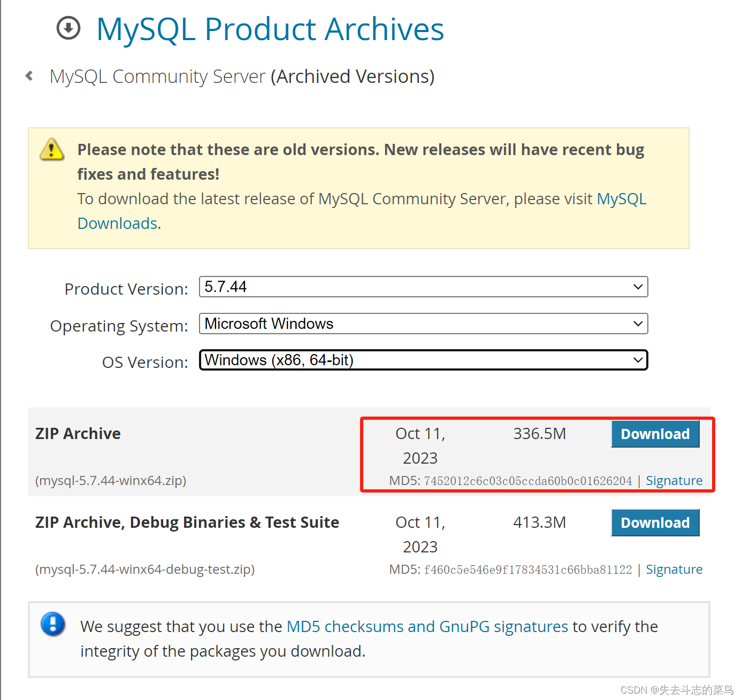Image resolution: width=742 pixels, height=700 pixels.
Task: Click the MySQL Community Server heading
Action: [x=157, y=76]
